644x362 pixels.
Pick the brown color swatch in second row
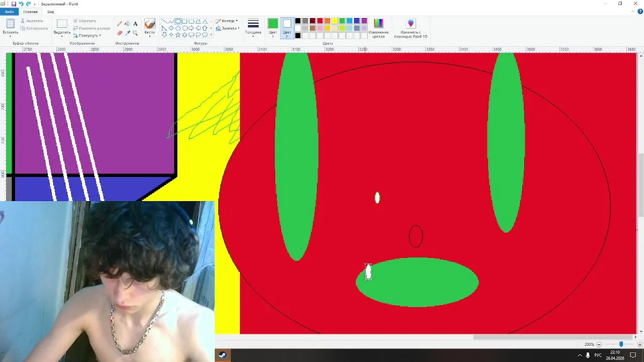(x=312, y=28)
